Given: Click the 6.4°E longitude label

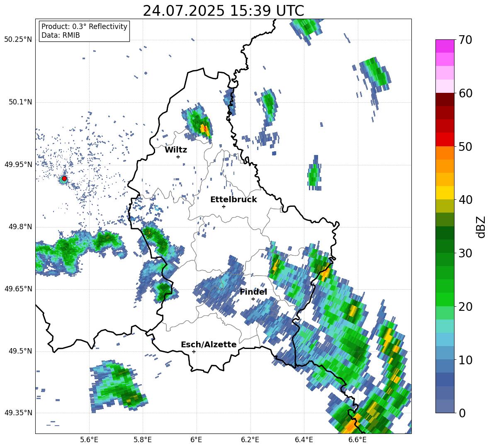Looking at the screenshot, I should (x=304, y=440).
